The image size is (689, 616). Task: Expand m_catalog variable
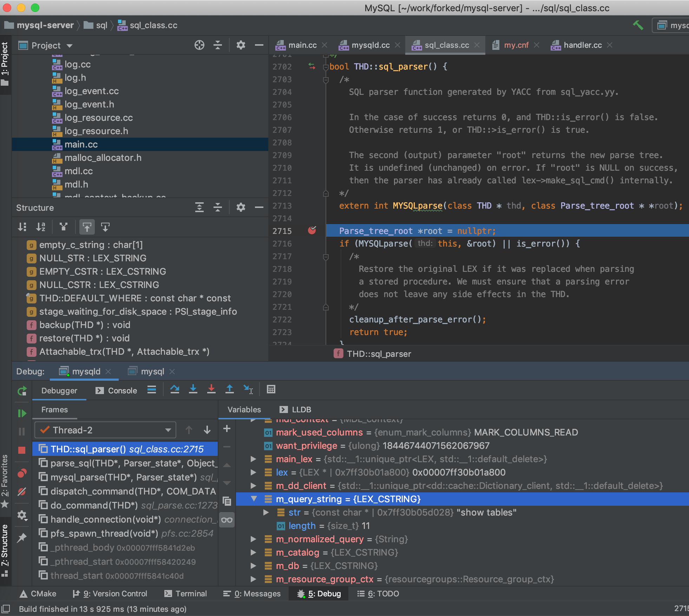pos(253,552)
